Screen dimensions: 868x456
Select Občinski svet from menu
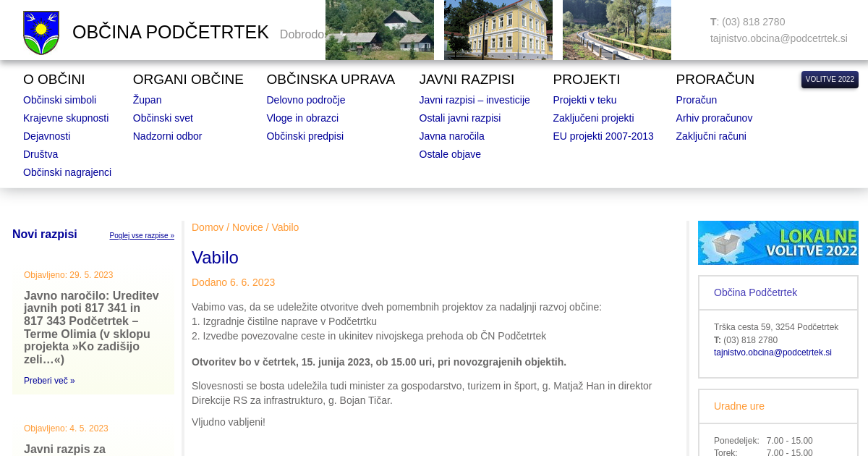tap(163, 118)
